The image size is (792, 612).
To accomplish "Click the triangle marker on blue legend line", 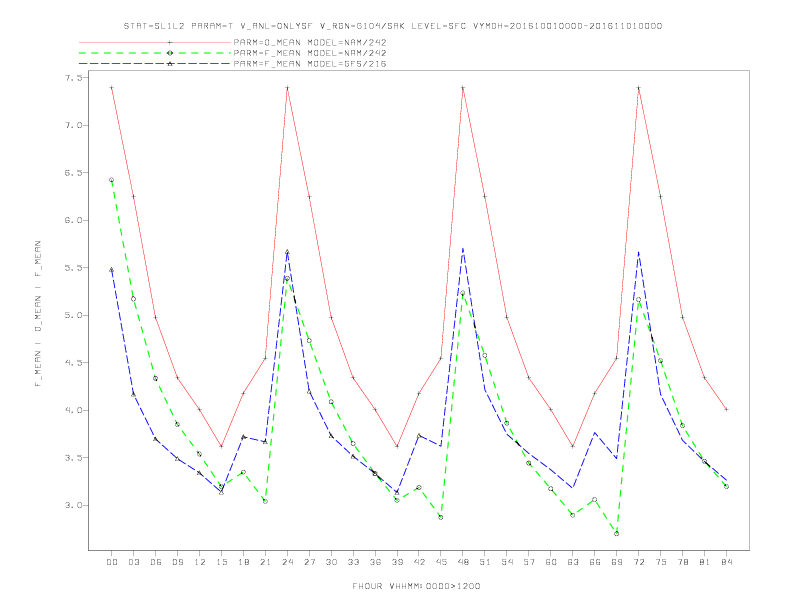I will click(x=170, y=64).
